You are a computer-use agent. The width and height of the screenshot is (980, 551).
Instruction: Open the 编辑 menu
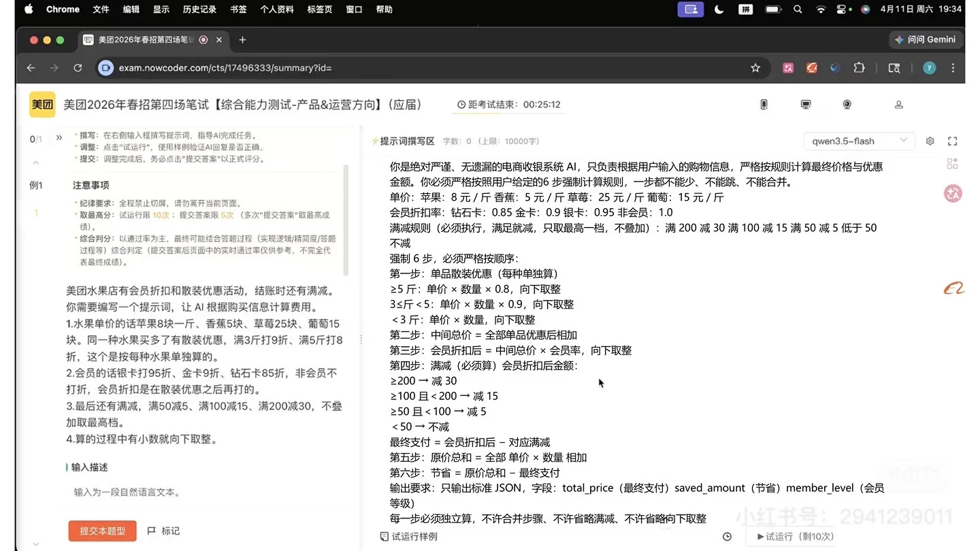pos(131,10)
